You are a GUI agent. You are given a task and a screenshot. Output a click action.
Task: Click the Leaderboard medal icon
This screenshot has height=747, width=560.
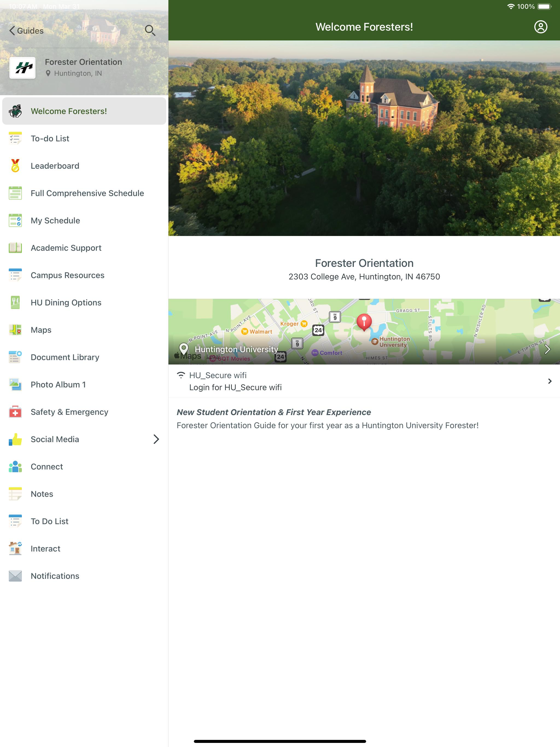point(15,166)
